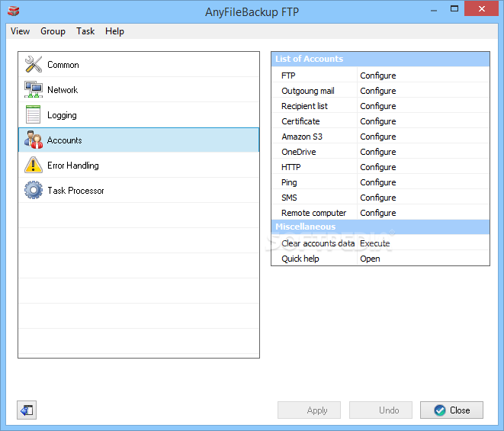The height and width of the screenshot is (431, 504).
Task: Click the Close button with checkmark
Action: 451,410
